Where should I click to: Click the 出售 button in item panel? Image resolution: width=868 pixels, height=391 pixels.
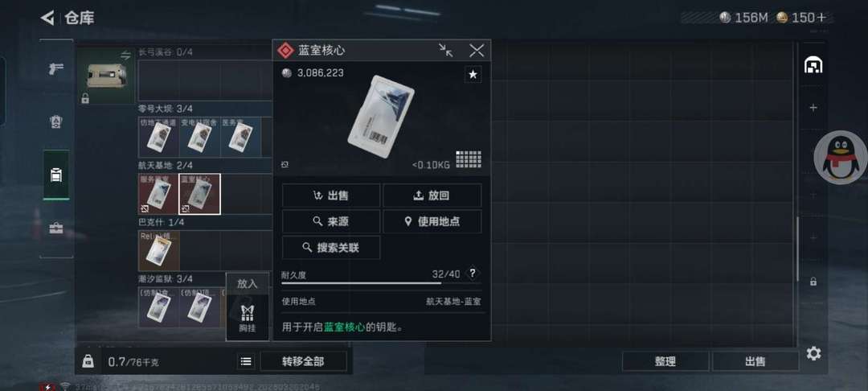[x=331, y=195]
